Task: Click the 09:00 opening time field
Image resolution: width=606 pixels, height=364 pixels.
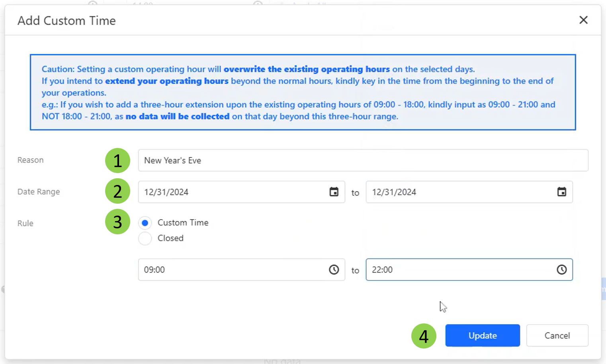Action: click(231, 270)
